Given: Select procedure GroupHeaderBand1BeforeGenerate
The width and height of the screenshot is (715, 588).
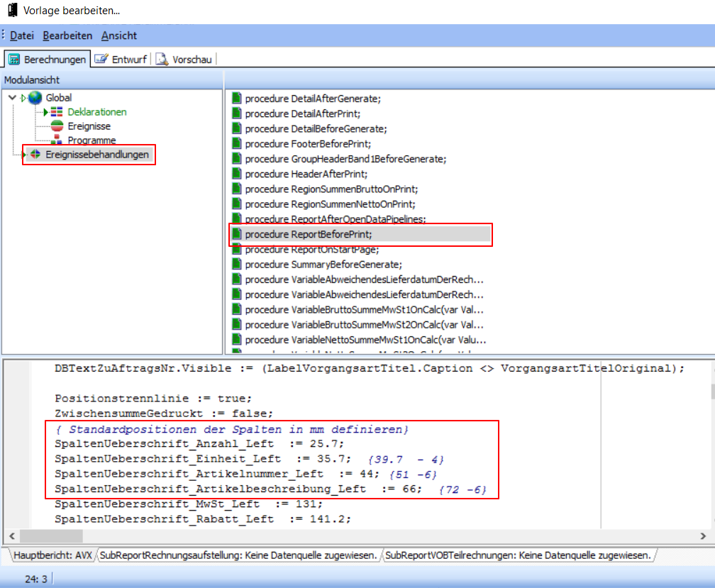Looking at the screenshot, I should tap(345, 159).
